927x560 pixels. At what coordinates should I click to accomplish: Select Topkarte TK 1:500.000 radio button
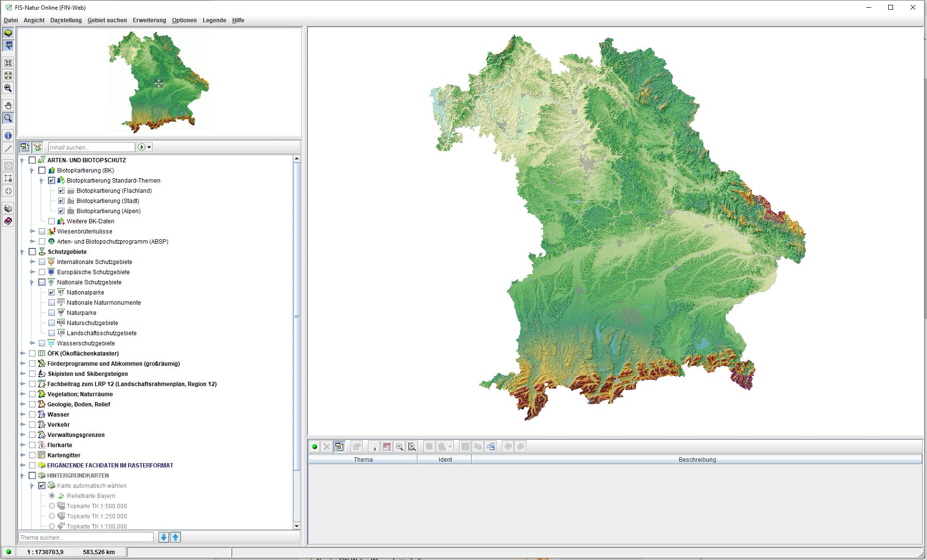pos(52,506)
